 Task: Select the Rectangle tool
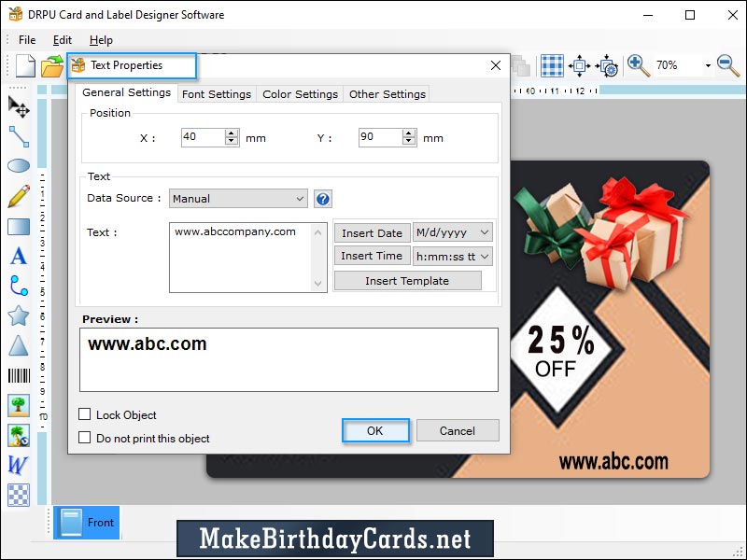(x=19, y=226)
